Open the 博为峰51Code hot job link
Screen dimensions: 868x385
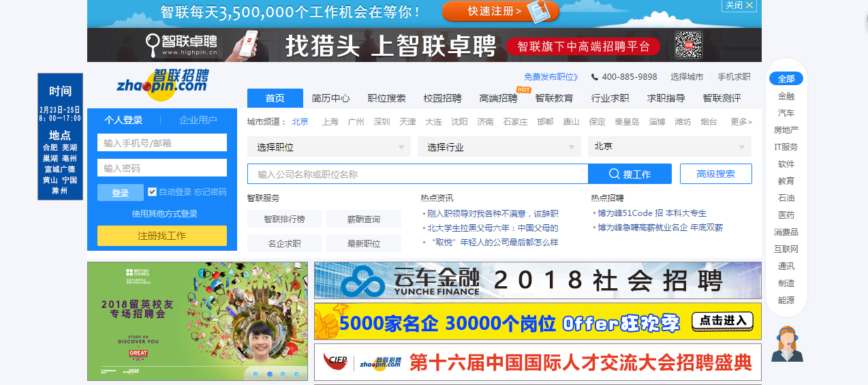click(652, 213)
